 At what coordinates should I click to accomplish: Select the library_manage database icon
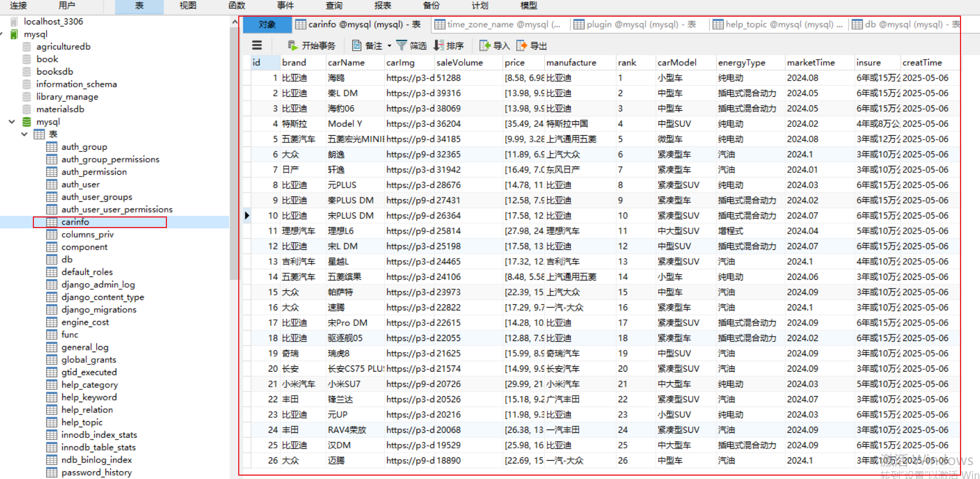(27, 97)
